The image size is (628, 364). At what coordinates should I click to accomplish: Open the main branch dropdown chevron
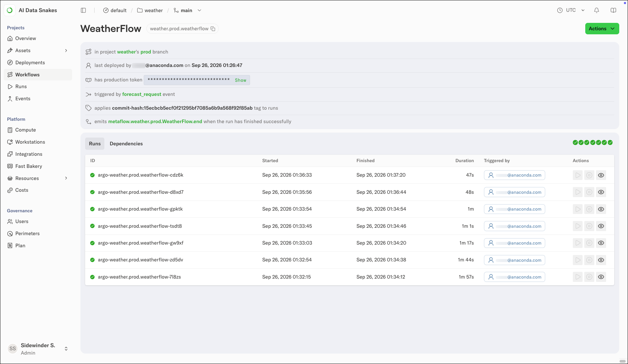(199, 10)
